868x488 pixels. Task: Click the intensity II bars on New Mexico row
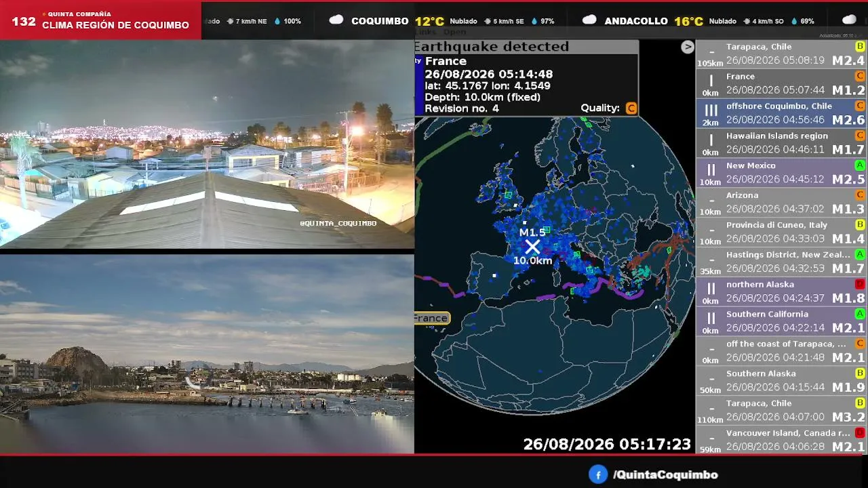[711, 169]
